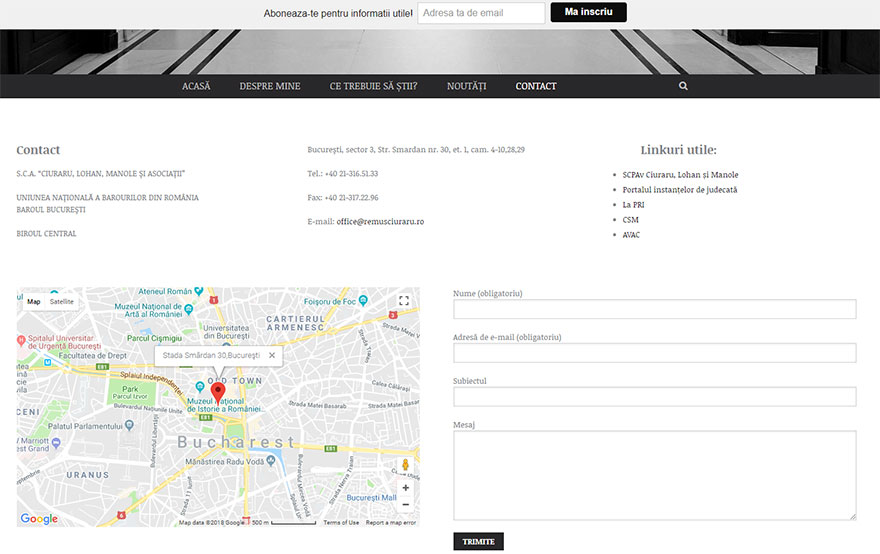The height and width of the screenshot is (554, 880).
Task: Switch map to Map view
Action: pos(34,301)
